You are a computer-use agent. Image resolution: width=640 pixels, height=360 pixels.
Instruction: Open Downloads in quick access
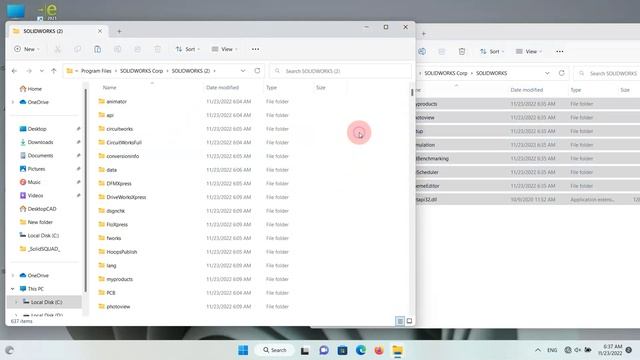[x=40, y=142]
